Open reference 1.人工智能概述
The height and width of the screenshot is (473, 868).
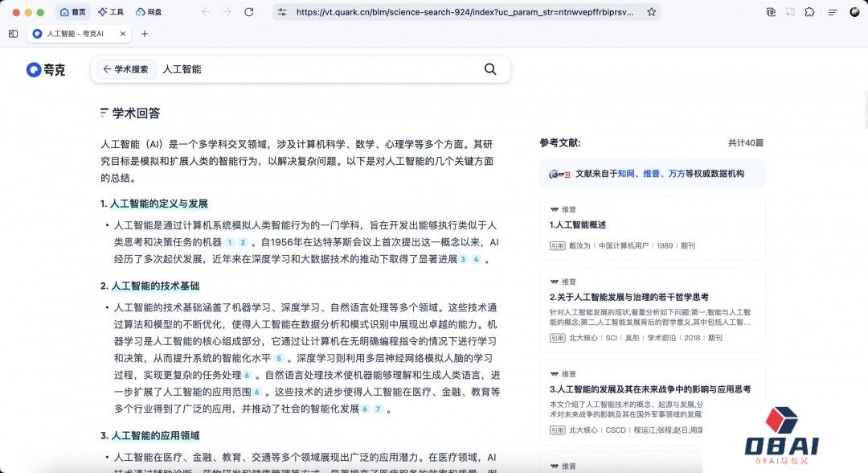pyautogui.click(x=578, y=224)
